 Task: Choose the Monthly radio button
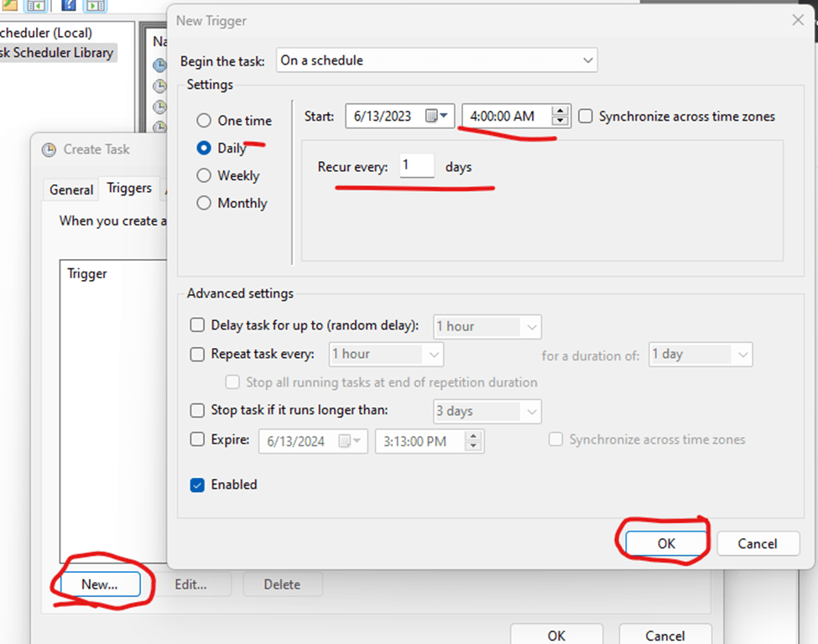(x=204, y=203)
